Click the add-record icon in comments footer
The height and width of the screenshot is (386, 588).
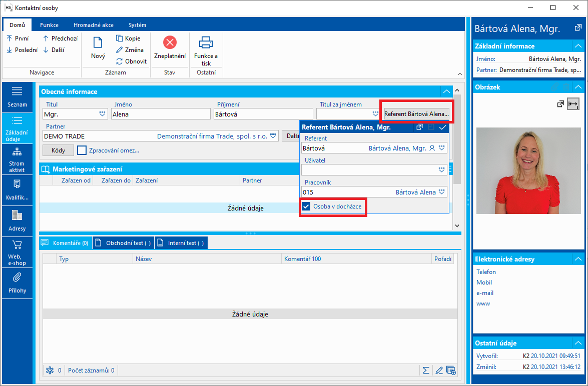(x=451, y=370)
